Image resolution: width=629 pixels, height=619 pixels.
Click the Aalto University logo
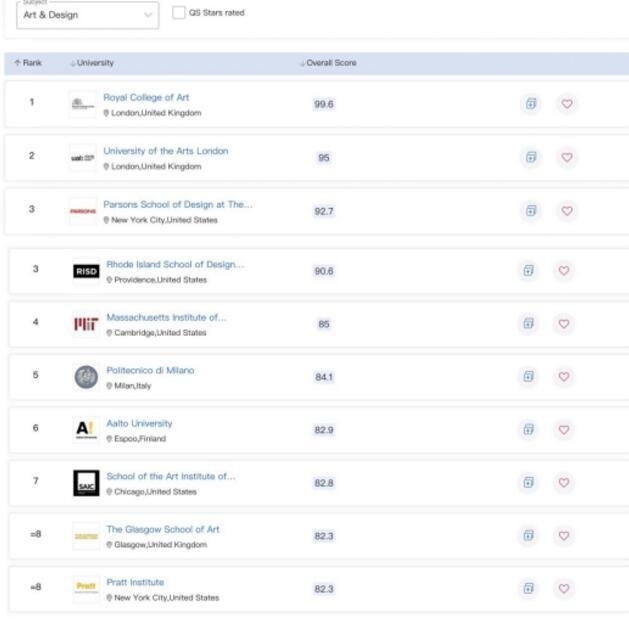(x=86, y=430)
